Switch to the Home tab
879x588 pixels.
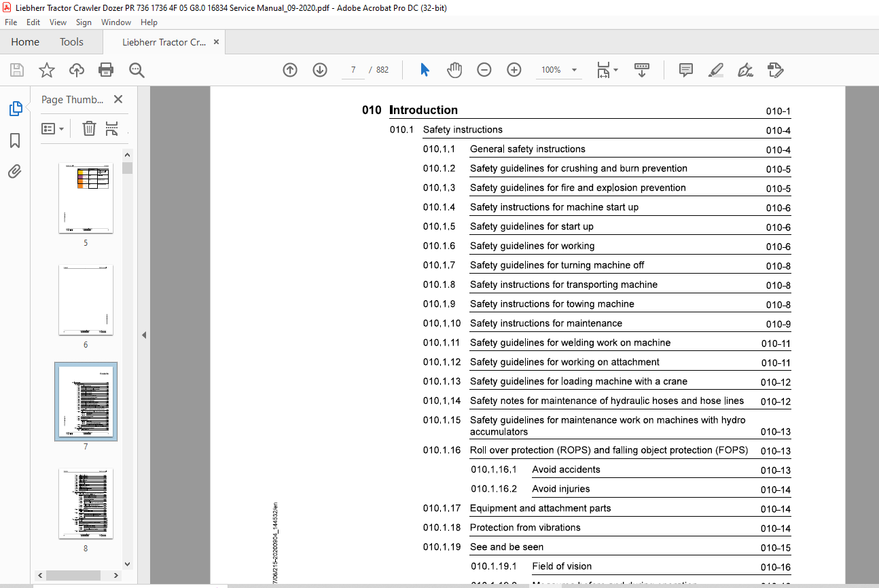pos(25,42)
